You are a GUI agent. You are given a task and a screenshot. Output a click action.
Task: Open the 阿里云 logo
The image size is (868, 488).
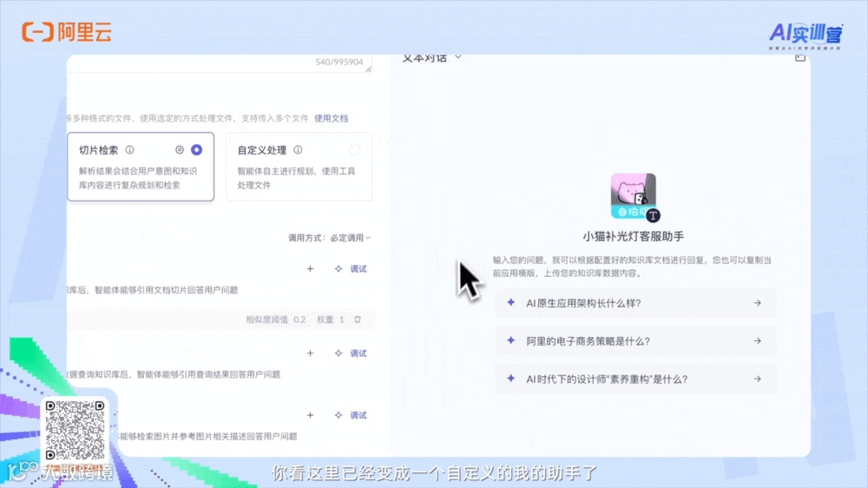pos(67,31)
